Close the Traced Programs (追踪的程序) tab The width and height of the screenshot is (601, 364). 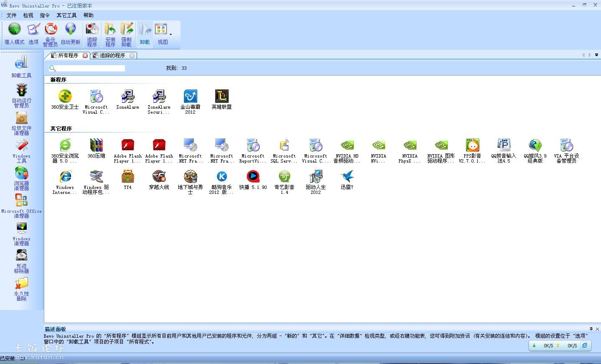[132, 55]
